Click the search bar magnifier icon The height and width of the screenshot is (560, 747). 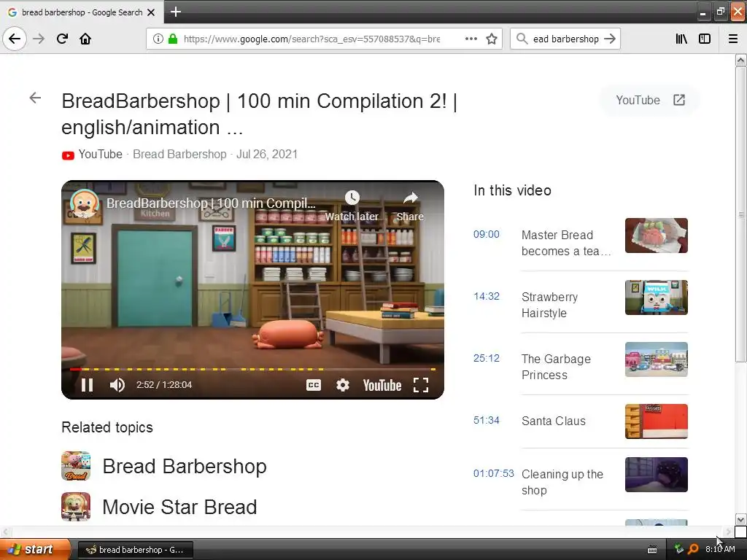[x=522, y=39]
